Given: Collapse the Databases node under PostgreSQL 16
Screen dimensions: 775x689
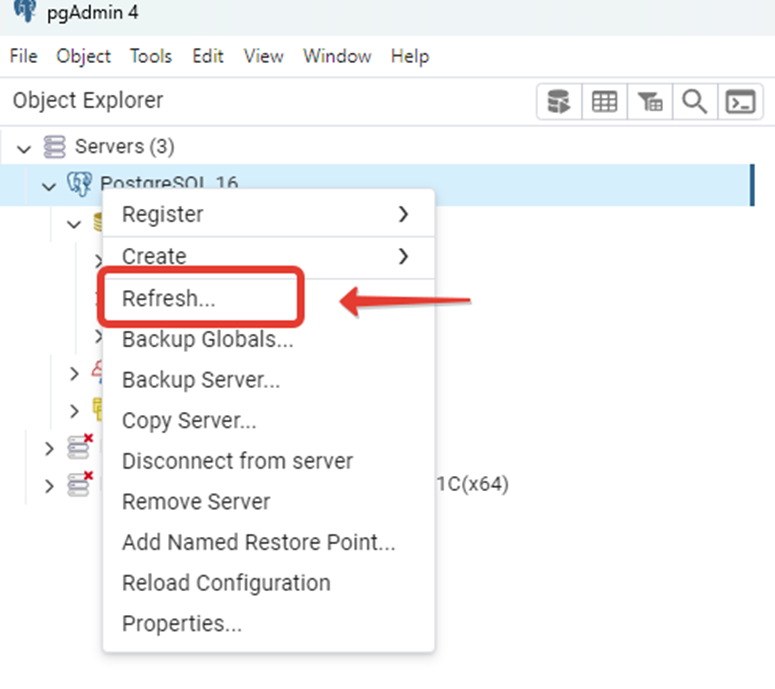Looking at the screenshot, I should coord(74,224).
